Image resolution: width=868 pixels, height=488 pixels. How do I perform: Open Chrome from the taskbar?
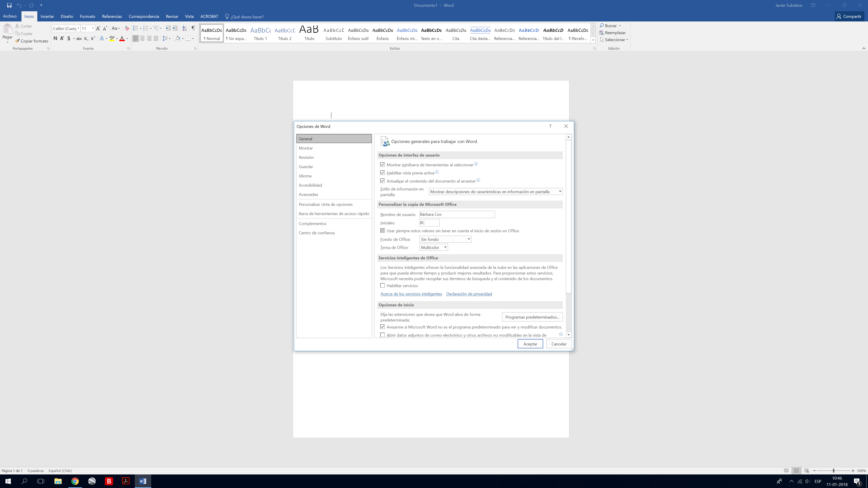75,481
